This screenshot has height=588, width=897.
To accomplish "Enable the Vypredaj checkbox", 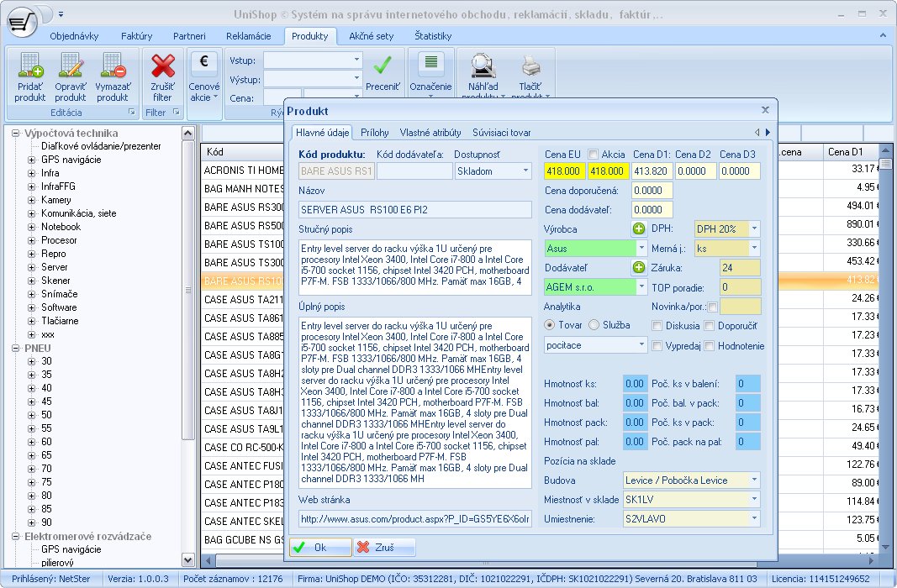I will pos(657,346).
